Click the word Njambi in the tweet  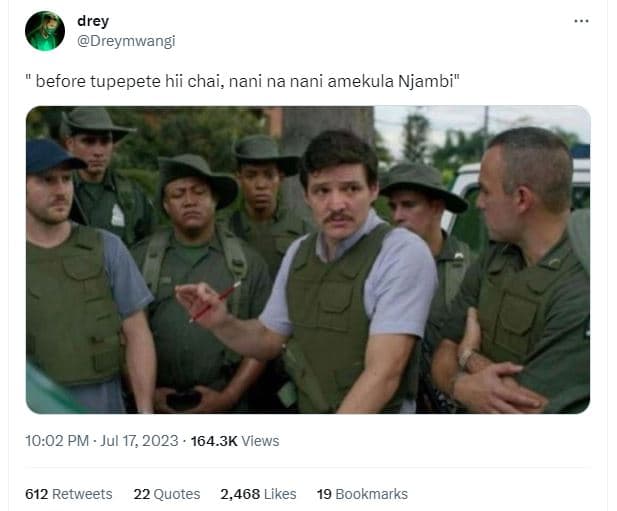(x=426, y=81)
